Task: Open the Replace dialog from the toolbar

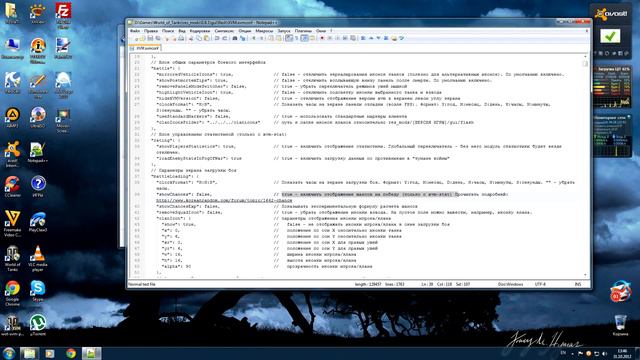Action: pos(243,38)
